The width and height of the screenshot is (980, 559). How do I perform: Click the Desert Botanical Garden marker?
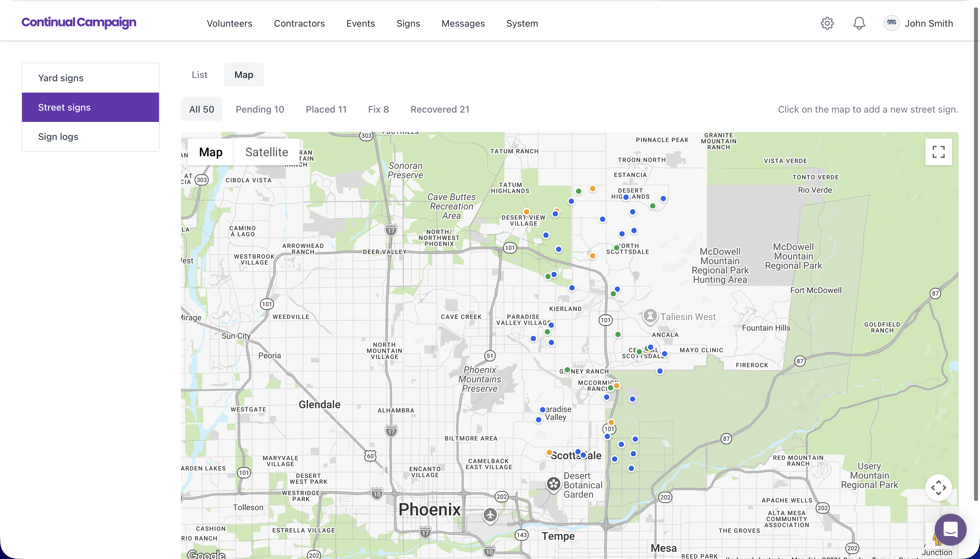[x=554, y=484]
